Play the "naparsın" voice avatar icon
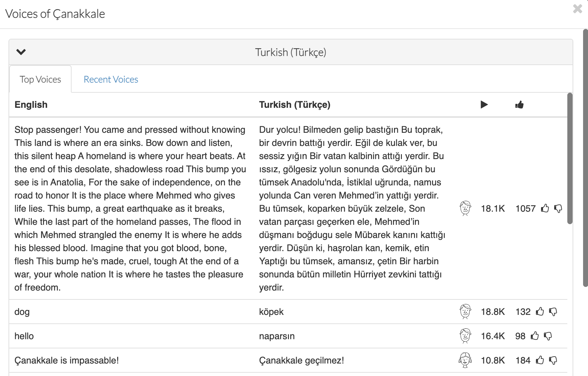 tap(465, 336)
